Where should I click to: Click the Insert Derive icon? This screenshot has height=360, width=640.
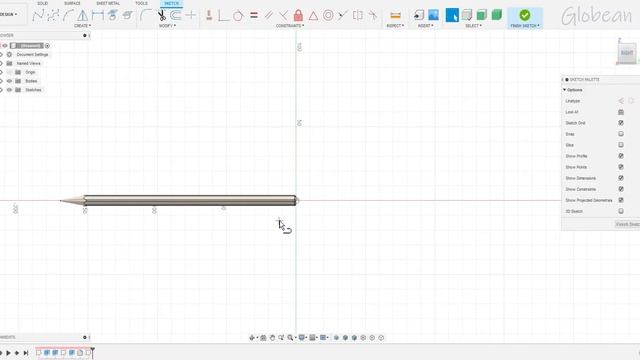(418, 16)
